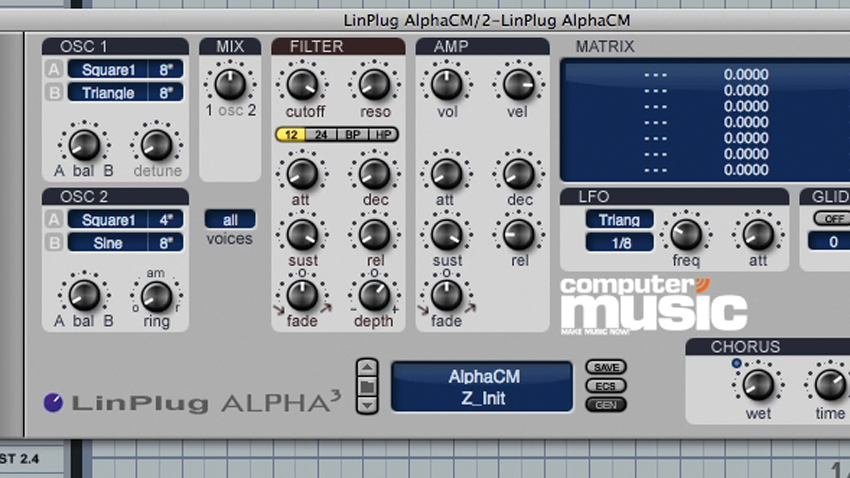Open OSC 1 waveform B Triangle dropdown
The width and height of the screenshot is (850, 478).
click(108, 93)
